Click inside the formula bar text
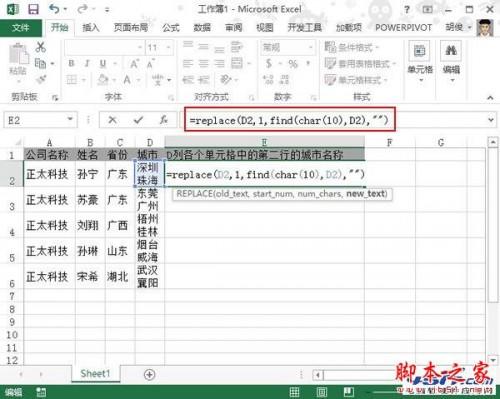This screenshot has height=399, width=500. point(289,120)
